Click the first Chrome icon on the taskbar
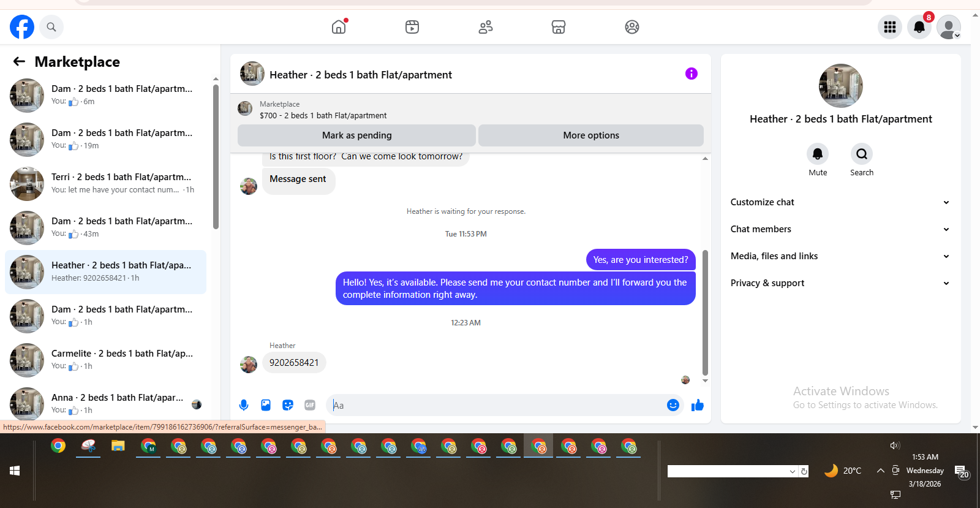This screenshot has height=508, width=980. point(58,446)
